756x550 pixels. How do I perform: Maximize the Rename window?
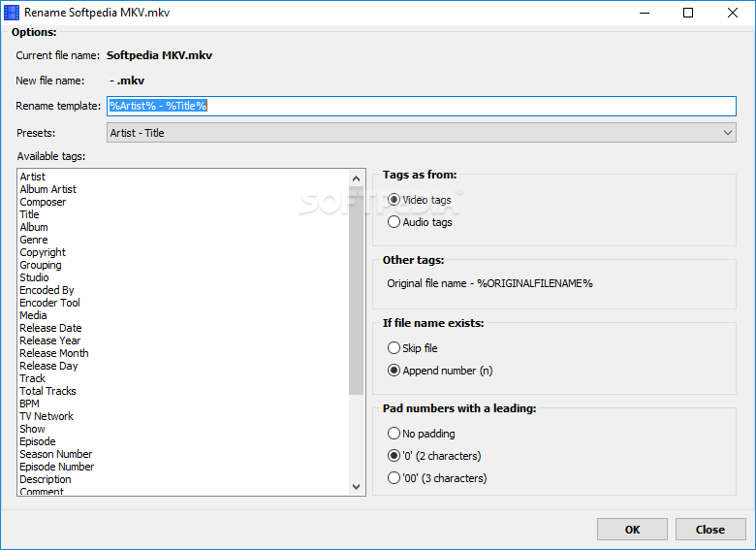(x=688, y=13)
